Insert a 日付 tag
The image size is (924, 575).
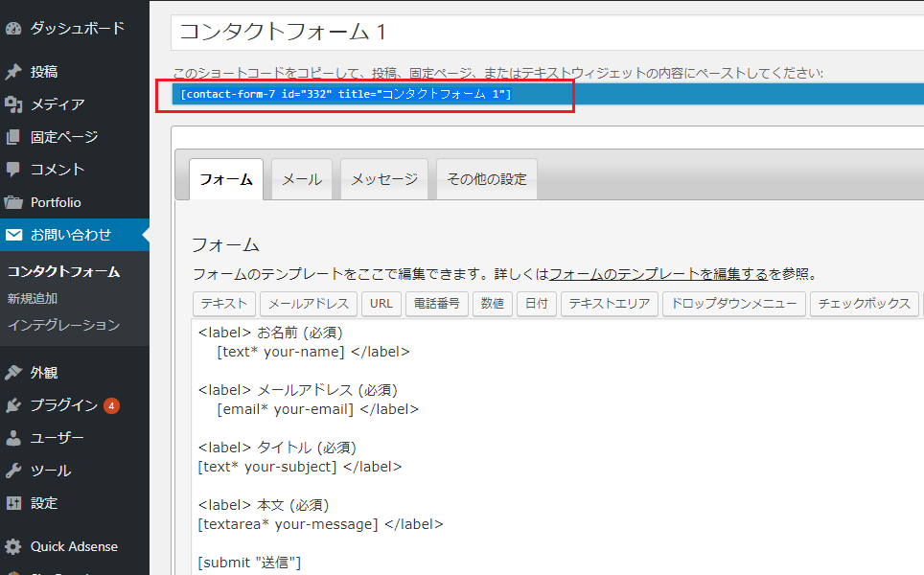[537, 304]
